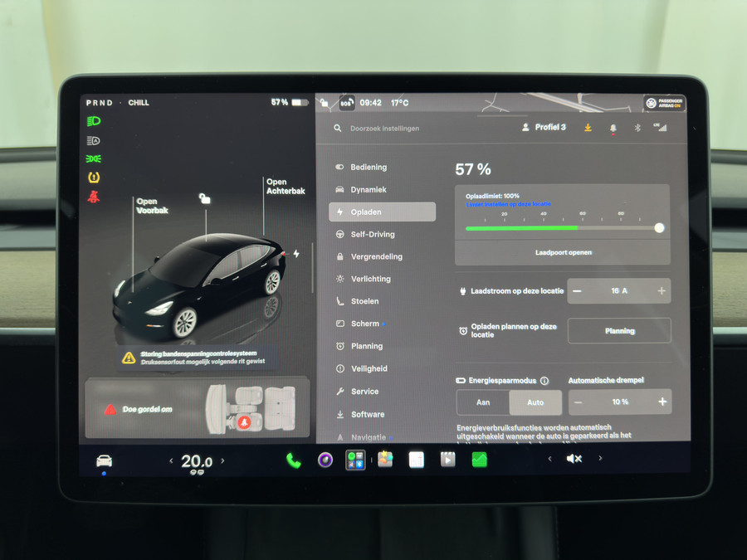
Task: Open the Profiel 3 driver profile menu
Action: tap(544, 127)
